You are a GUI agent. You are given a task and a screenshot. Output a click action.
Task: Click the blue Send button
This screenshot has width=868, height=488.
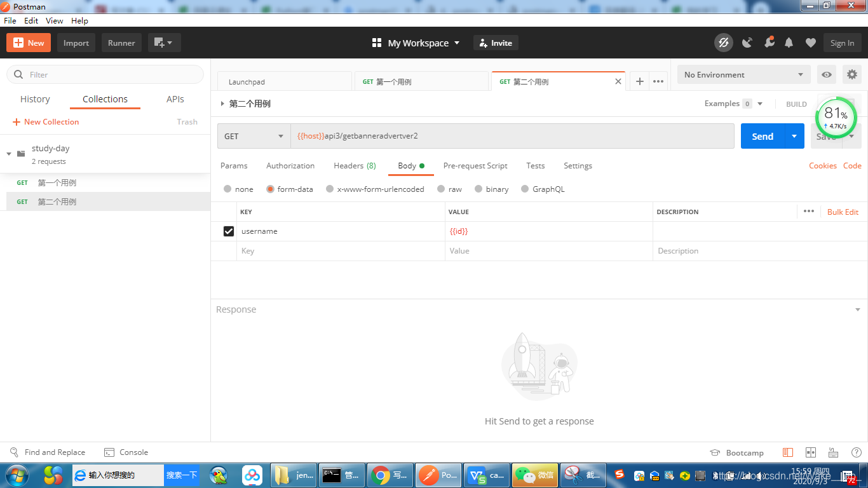[763, 136]
